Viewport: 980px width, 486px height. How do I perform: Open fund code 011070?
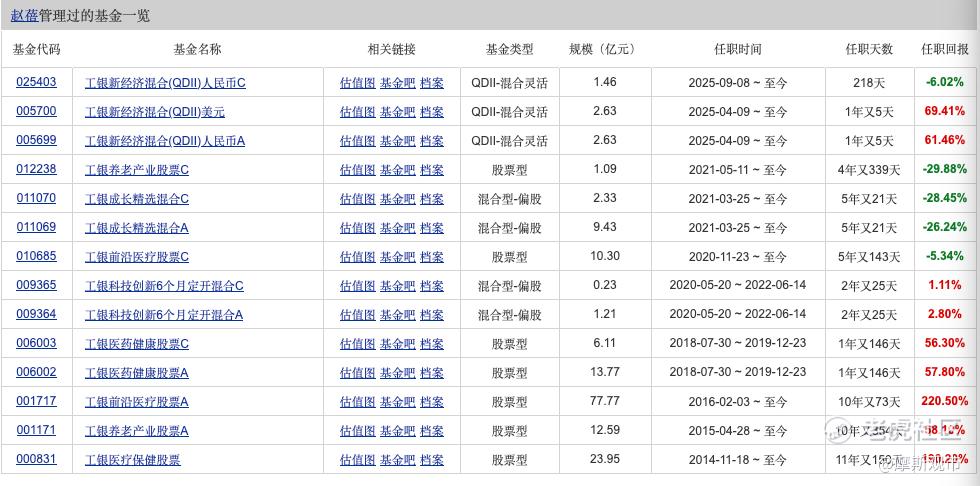[36, 199]
